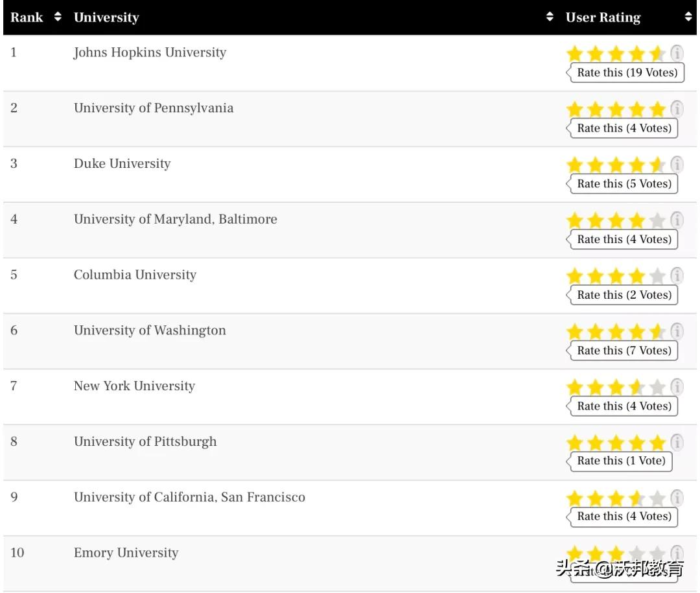Click info icon for University of Pittsburgh

677,443
